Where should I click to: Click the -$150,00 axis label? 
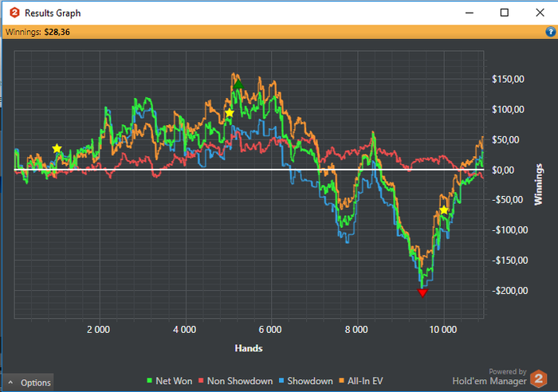tap(510, 261)
